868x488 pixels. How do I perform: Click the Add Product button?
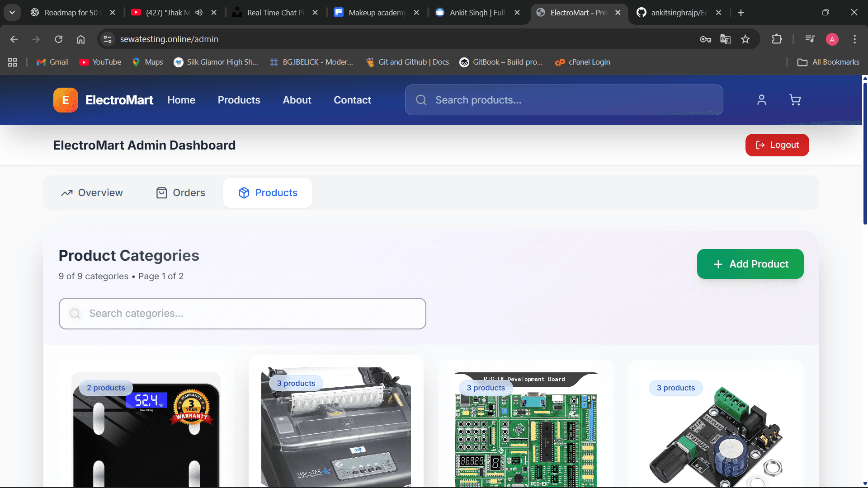750,264
